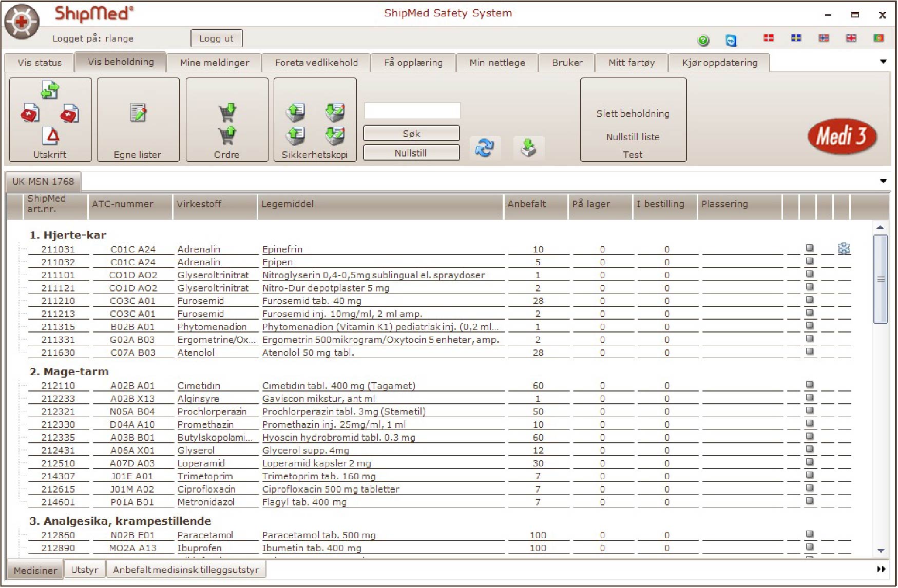Image resolution: width=898 pixels, height=588 pixels.
Task: Toggle the checkbox on the Epipen row
Action: (x=810, y=262)
